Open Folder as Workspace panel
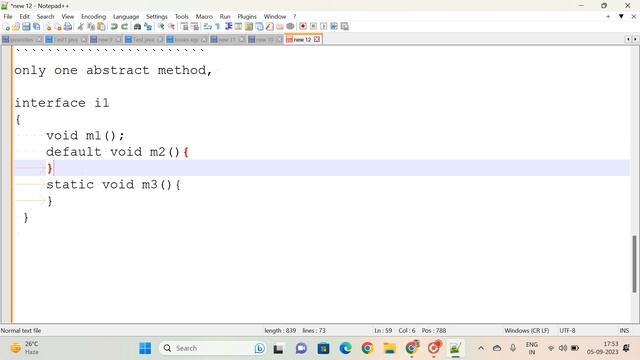The width and height of the screenshot is (640, 360). pos(280,27)
